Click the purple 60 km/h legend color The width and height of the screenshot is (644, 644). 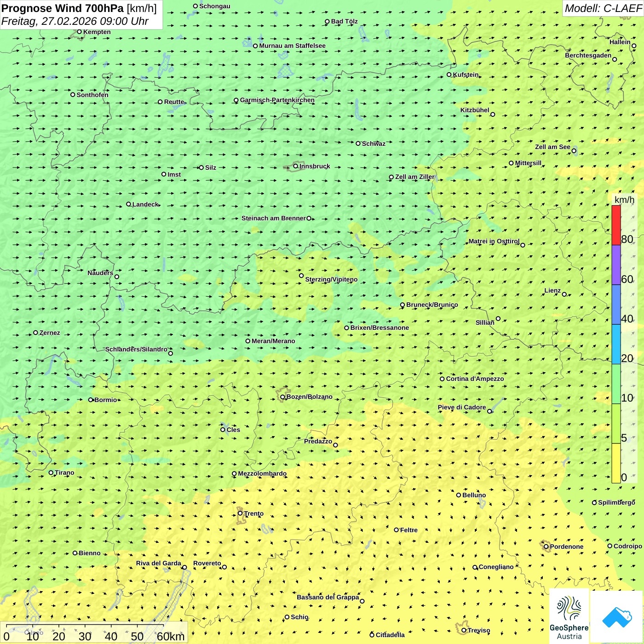click(x=616, y=265)
